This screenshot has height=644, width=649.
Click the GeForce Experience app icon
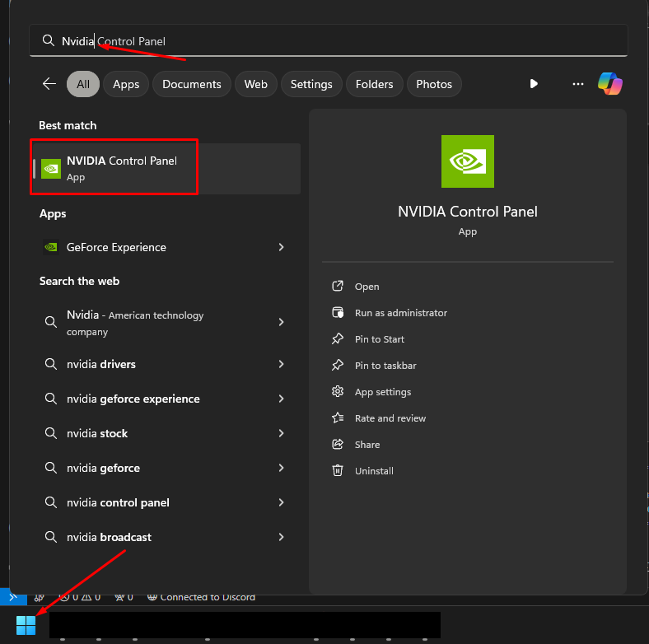[x=51, y=247]
